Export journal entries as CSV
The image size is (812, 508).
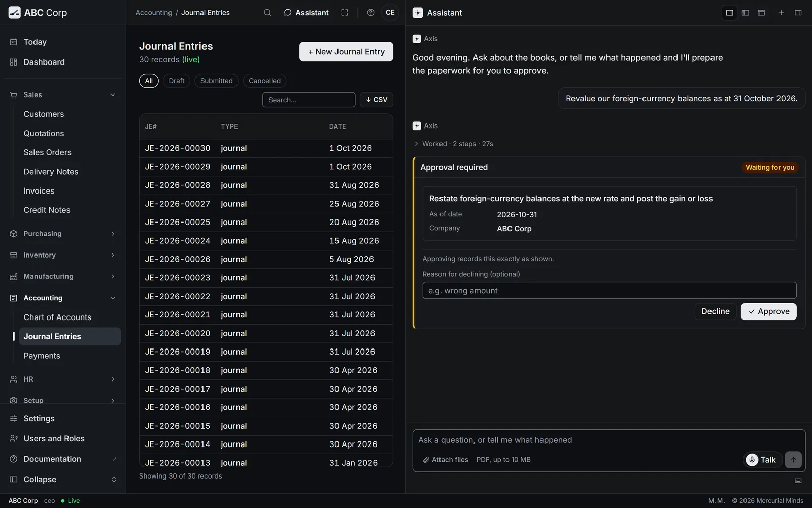377,100
